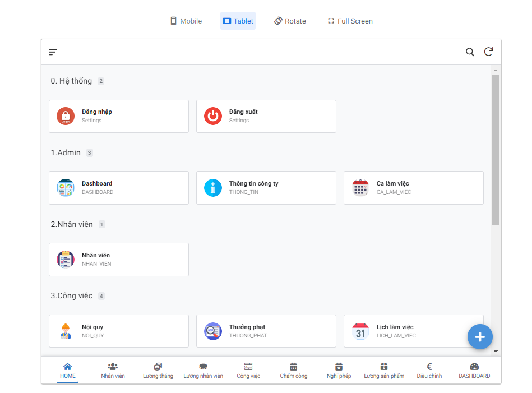This screenshot has height=393, width=532.
Task: Click the Rotate icon above the preview
Action: 290,21
